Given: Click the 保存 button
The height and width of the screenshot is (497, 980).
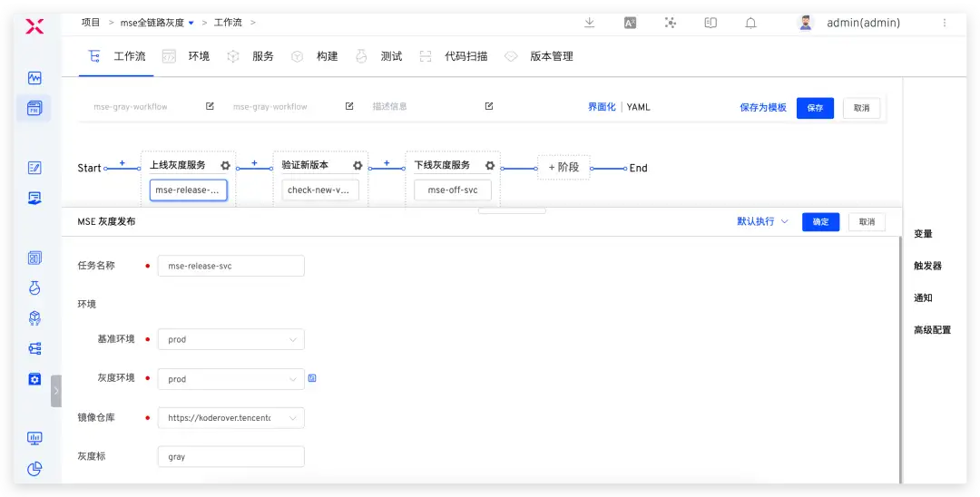Looking at the screenshot, I should click(x=815, y=108).
